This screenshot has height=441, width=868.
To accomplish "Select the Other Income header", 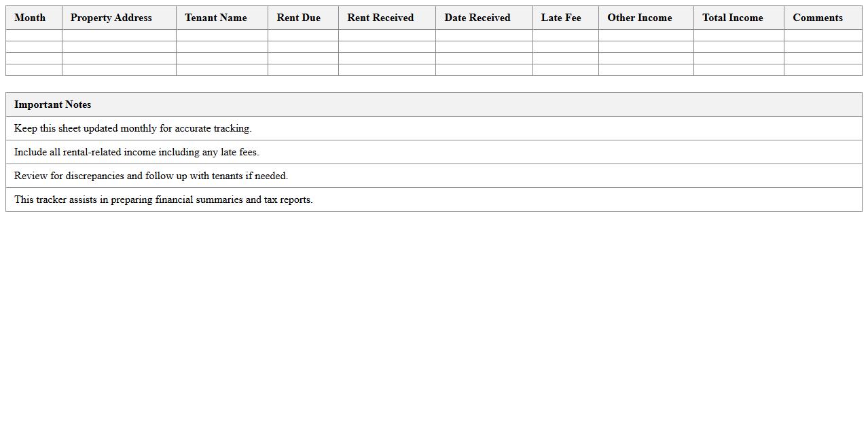I will click(639, 18).
